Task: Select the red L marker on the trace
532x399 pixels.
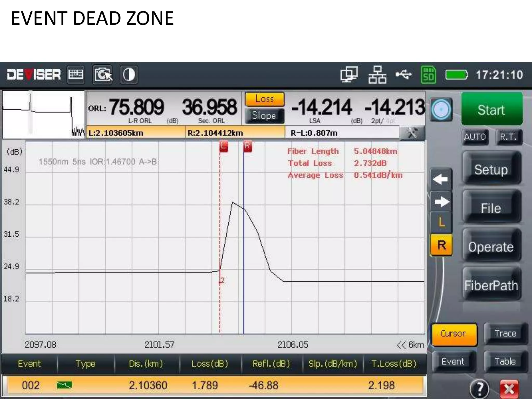Action: [224, 147]
